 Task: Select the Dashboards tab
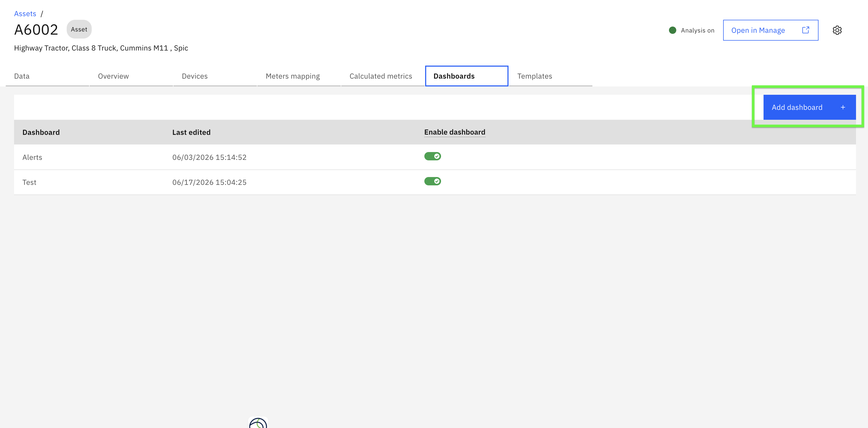click(467, 76)
